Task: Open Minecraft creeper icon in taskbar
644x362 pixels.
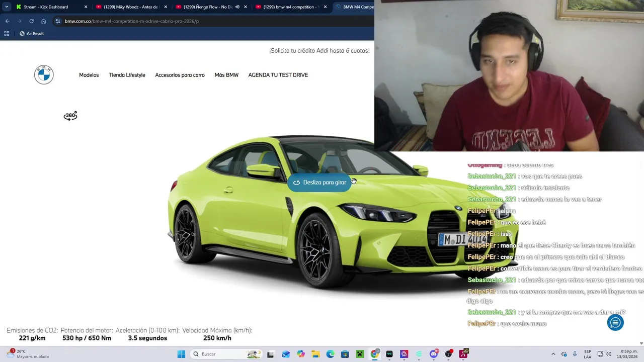Action: pos(360,354)
